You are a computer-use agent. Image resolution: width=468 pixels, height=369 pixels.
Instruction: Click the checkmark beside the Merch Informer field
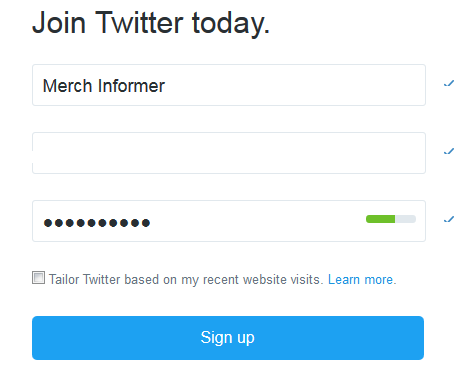pyautogui.click(x=449, y=83)
